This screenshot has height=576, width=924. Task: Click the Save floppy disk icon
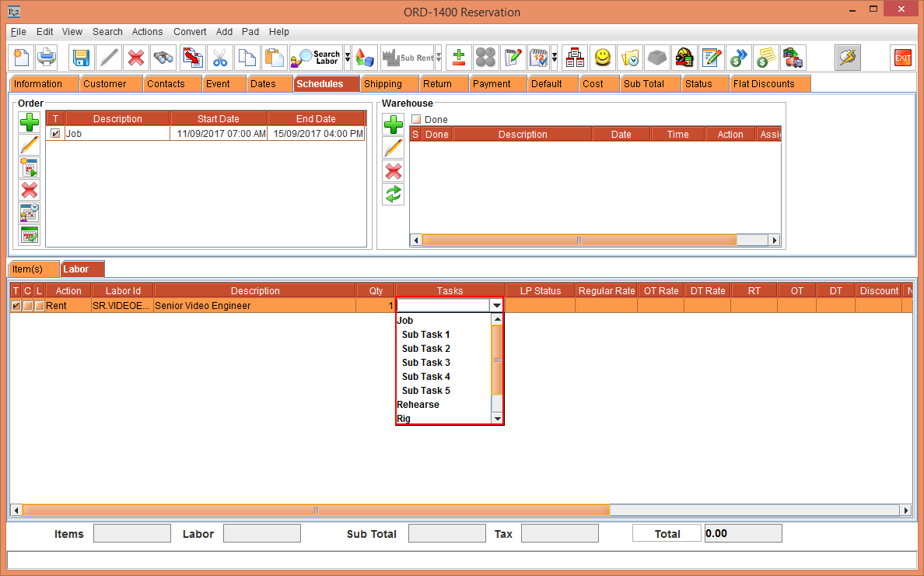coord(81,58)
